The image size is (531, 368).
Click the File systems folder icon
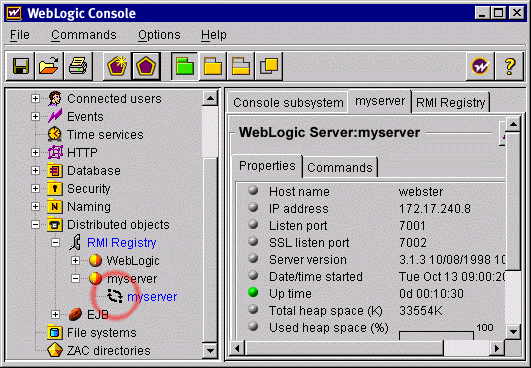(55, 332)
